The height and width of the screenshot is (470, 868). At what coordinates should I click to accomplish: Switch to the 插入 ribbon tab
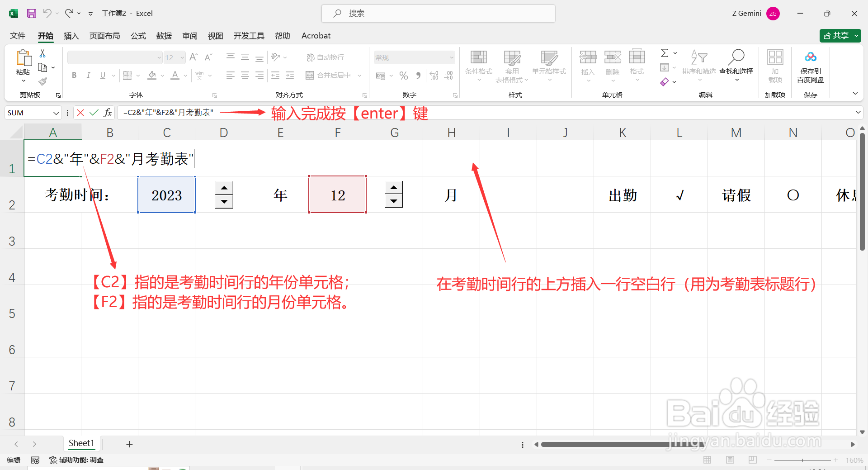[x=71, y=36]
